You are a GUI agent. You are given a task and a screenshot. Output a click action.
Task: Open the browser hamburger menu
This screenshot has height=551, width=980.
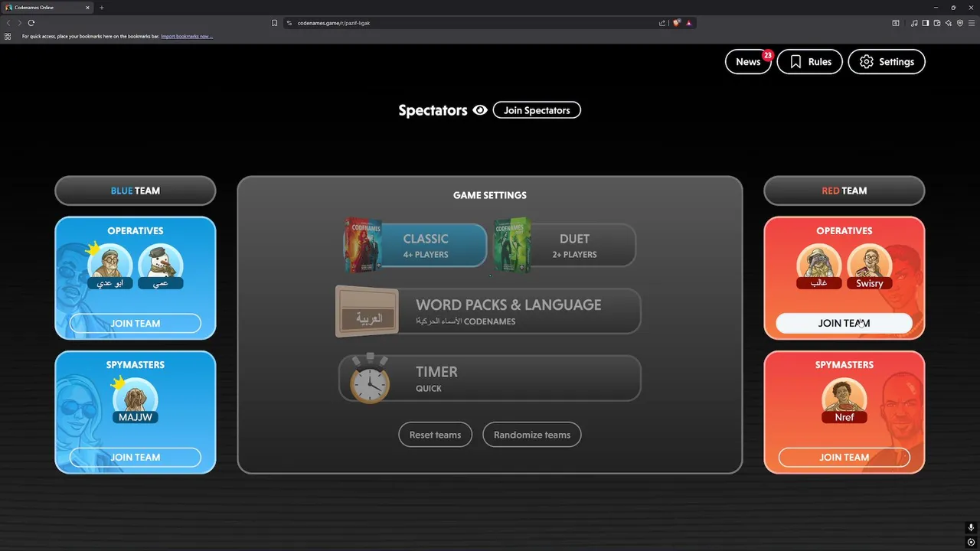coord(972,23)
